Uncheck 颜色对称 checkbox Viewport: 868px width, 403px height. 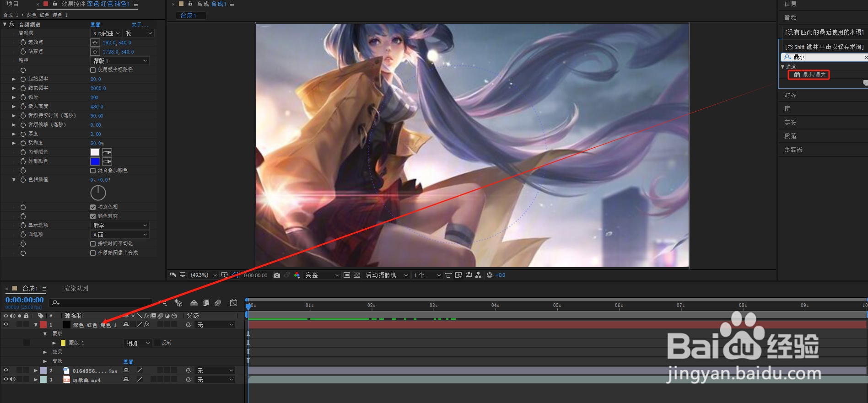coord(93,216)
